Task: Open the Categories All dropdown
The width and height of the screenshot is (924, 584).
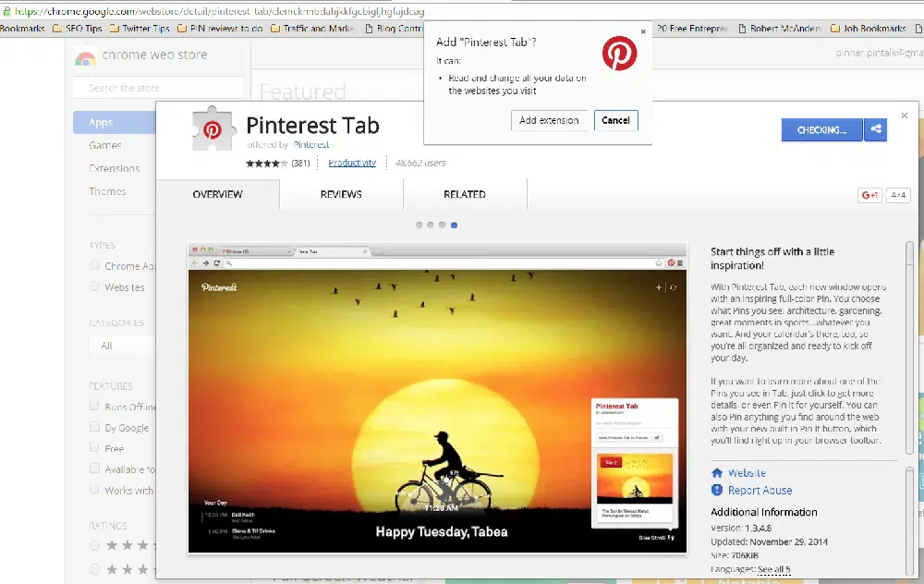Action: pyautogui.click(x=120, y=346)
